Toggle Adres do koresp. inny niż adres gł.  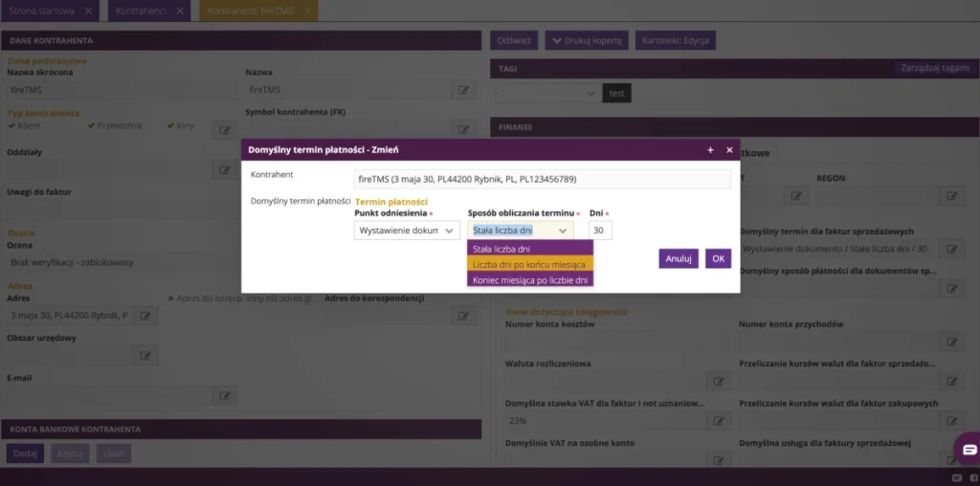pos(240,298)
